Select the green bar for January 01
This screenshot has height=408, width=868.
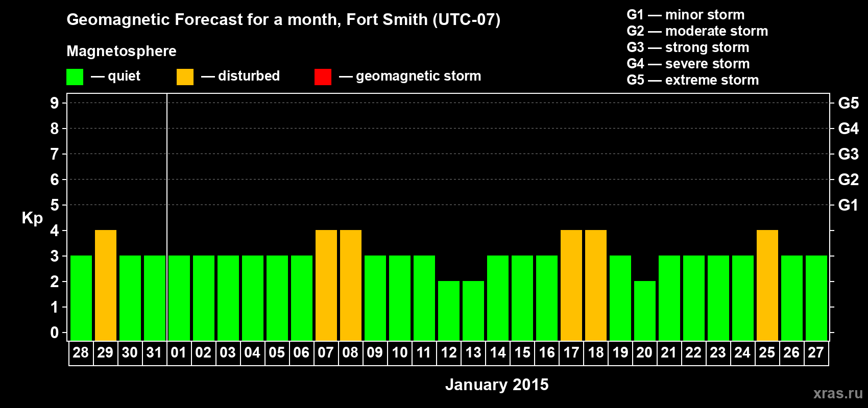coord(179,298)
